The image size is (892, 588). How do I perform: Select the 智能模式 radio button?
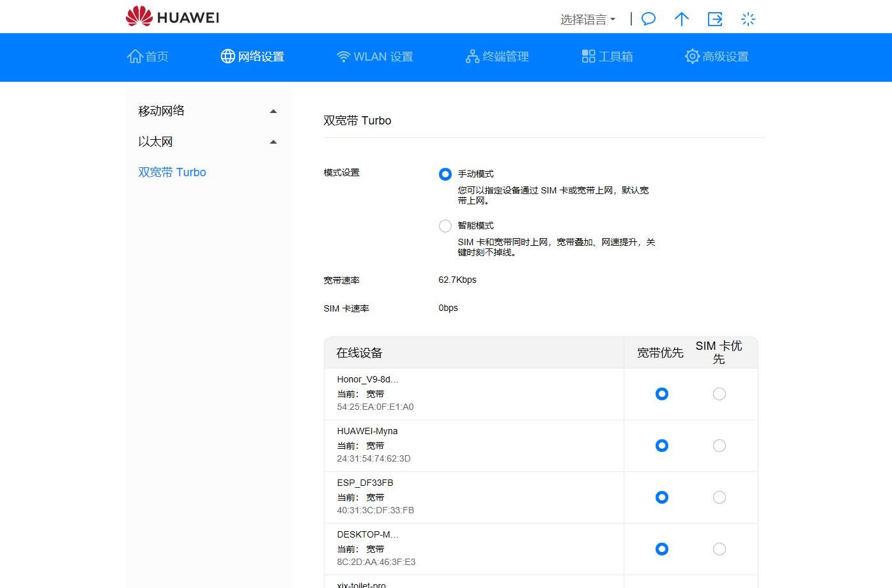[x=445, y=225]
